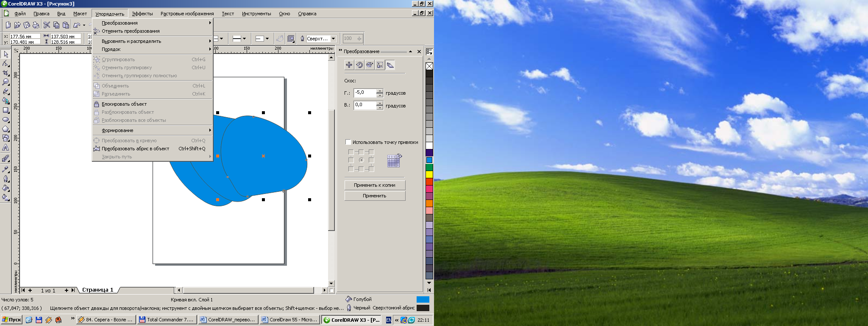868x326 pixels.
Task: Click the Cut scissors icon
Action: tap(47, 25)
